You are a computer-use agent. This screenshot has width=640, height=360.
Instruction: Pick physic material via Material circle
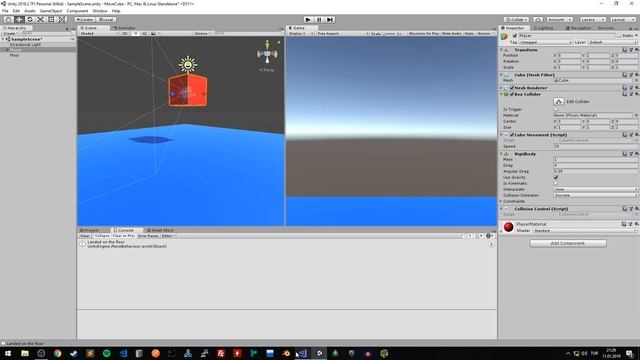click(x=636, y=116)
